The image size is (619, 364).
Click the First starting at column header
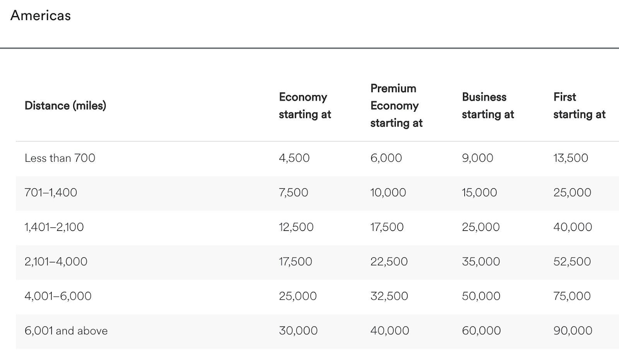(579, 106)
